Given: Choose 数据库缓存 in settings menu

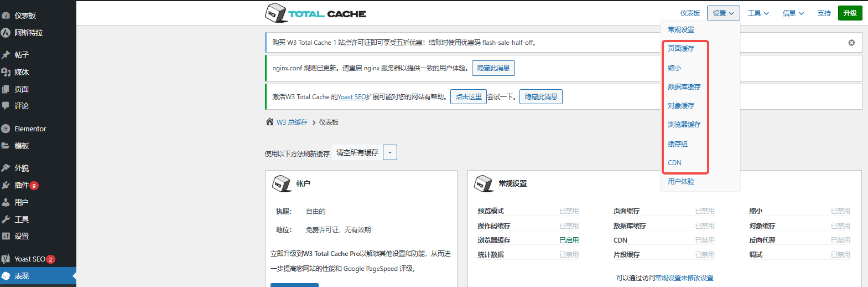Looking at the screenshot, I should point(684,87).
